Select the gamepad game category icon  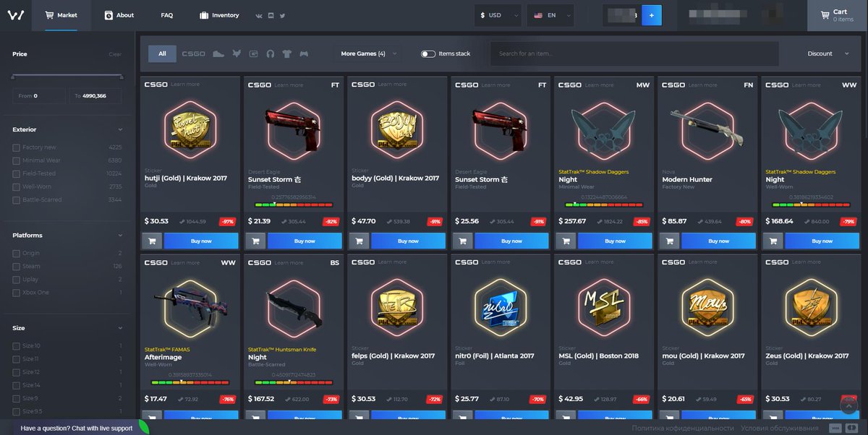coord(305,54)
